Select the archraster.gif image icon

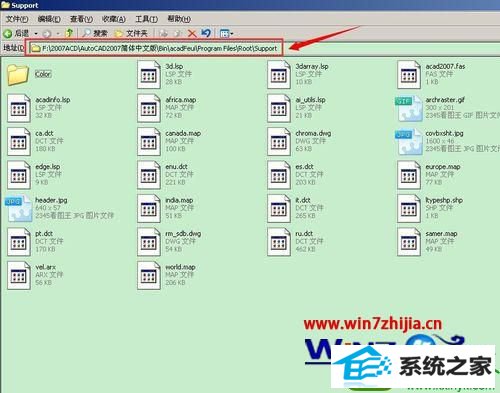coord(409,108)
